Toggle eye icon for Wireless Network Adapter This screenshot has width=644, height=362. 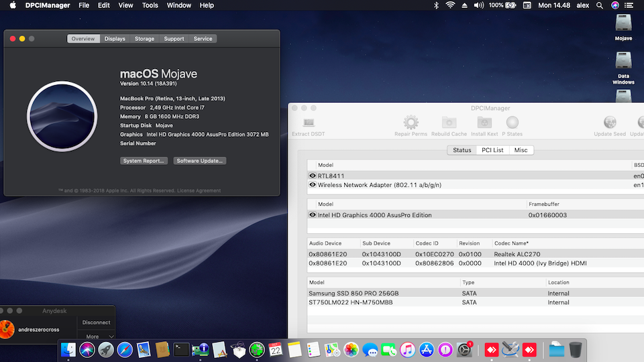click(313, 185)
